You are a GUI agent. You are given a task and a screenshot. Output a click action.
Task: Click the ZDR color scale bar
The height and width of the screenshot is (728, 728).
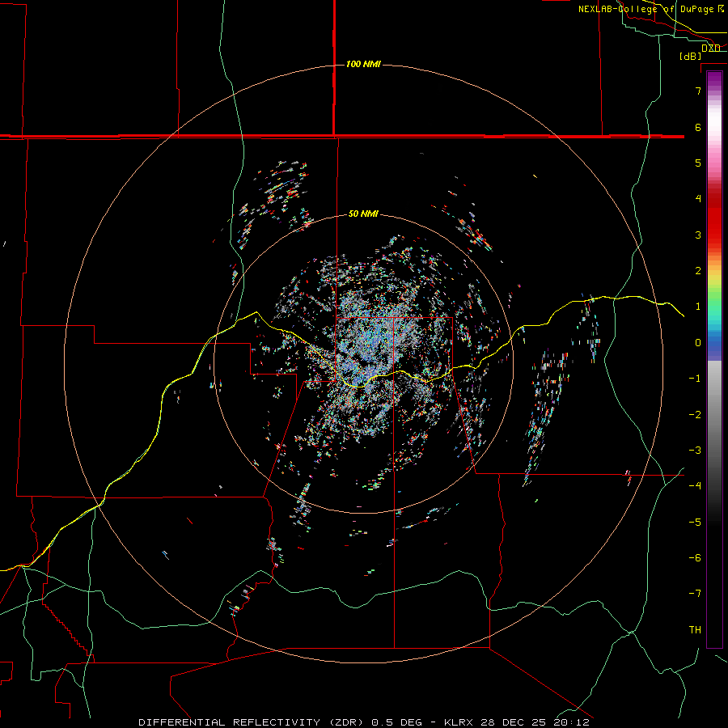pyautogui.click(x=714, y=359)
